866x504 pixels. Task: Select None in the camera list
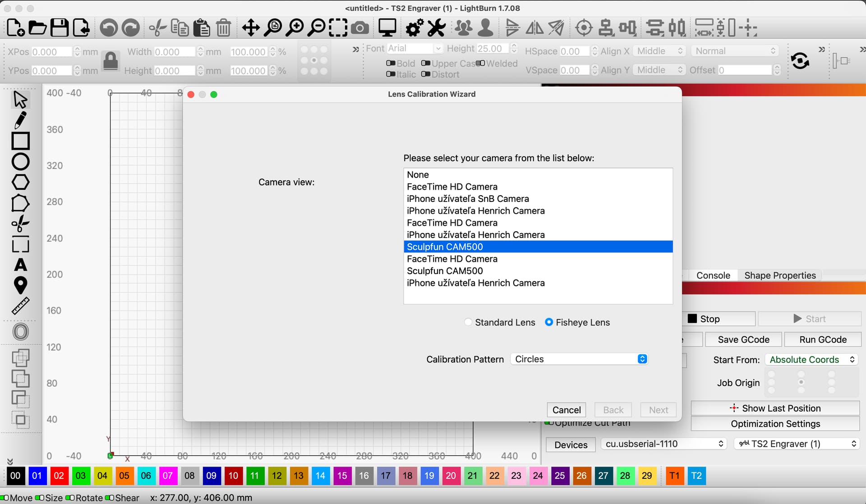coord(538,174)
